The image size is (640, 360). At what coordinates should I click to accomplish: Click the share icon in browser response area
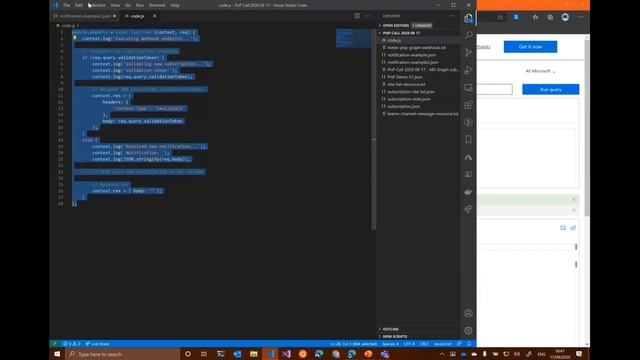573,228
